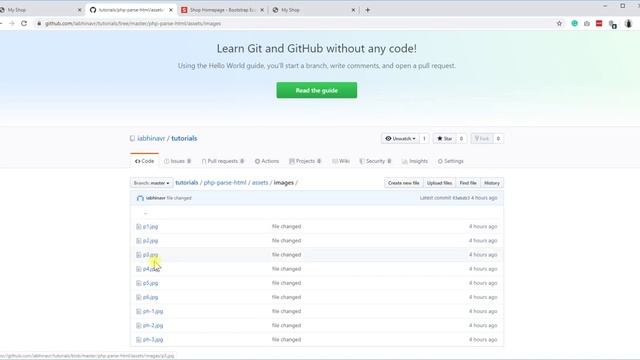Viewport: 640px width, 360px height.
Task: Click iabhinavr avatar in commit bar
Action: [140, 198]
